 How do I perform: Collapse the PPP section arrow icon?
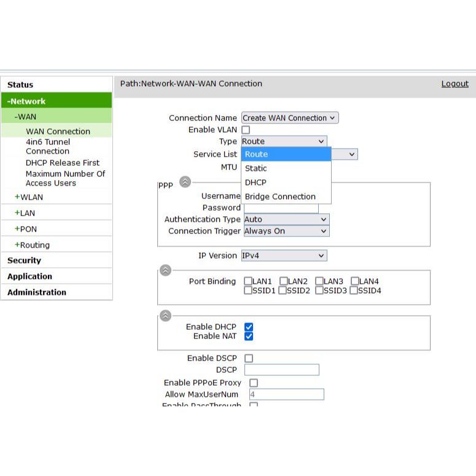(x=185, y=182)
